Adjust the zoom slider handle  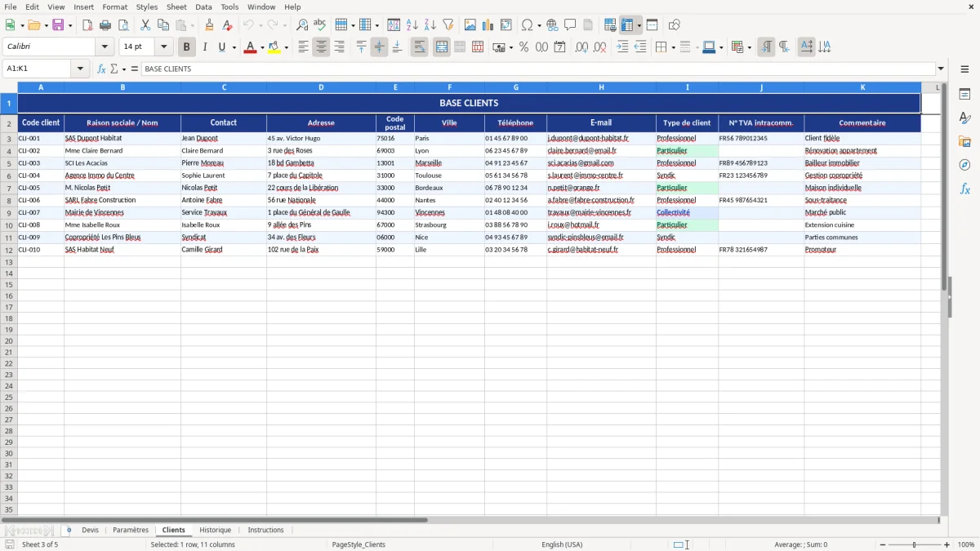pyautogui.click(x=915, y=544)
